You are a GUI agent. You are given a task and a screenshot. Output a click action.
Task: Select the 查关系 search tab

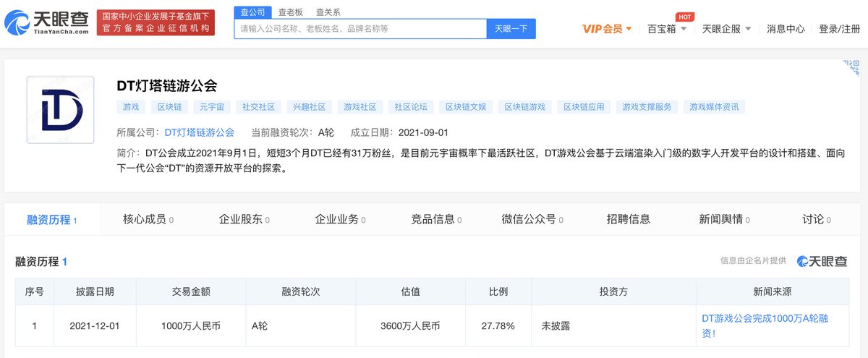tap(328, 12)
